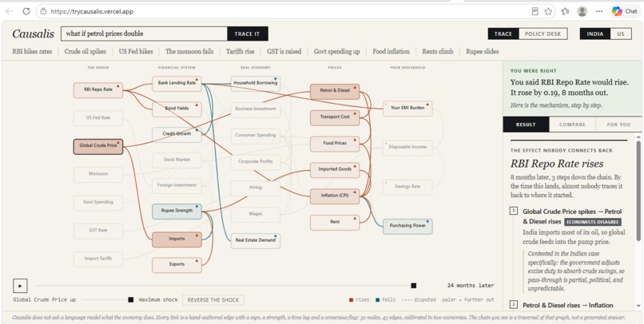
Task: Select the Bank Lending Rate node
Action: pos(177,83)
